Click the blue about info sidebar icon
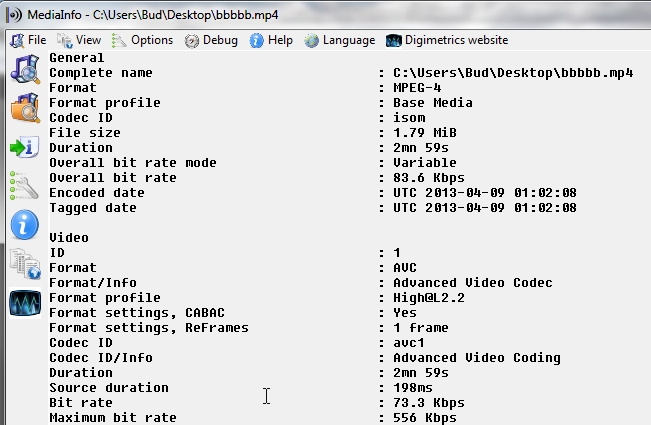Viewport: 651px width, 425px height. pyautogui.click(x=24, y=225)
